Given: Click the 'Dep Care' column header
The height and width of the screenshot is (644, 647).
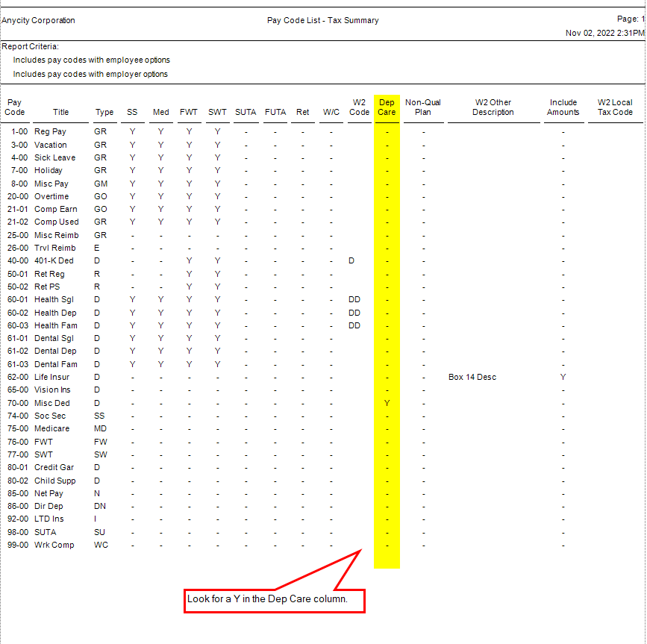Looking at the screenshot, I should [x=387, y=107].
